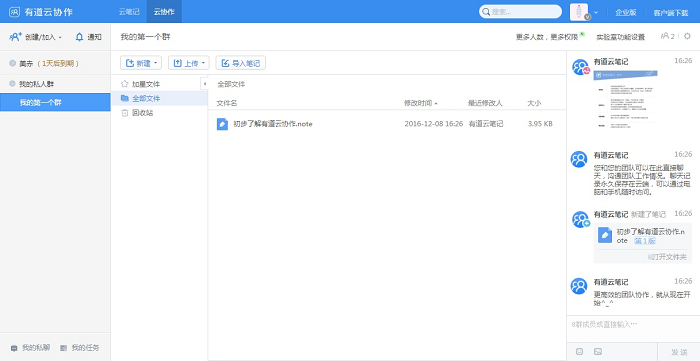Click the top 有道云笔记 chat avatar
Viewport: 700px width, 361px height.
[579, 67]
